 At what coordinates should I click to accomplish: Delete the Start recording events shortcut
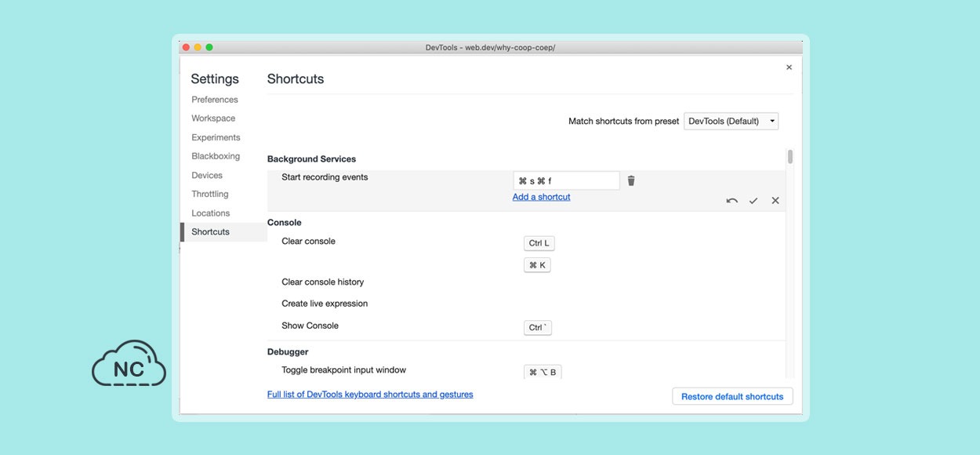[631, 180]
